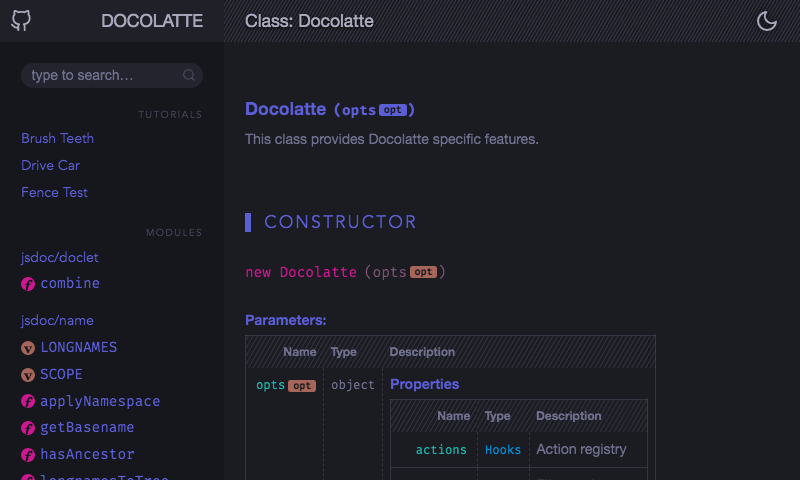The width and height of the screenshot is (800, 480).
Task: Go to applyNamespace function
Action: point(100,401)
